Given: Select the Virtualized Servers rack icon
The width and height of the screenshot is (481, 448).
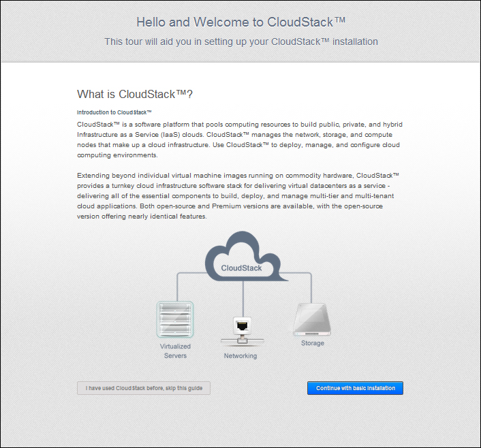Looking at the screenshot, I should point(174,319).
